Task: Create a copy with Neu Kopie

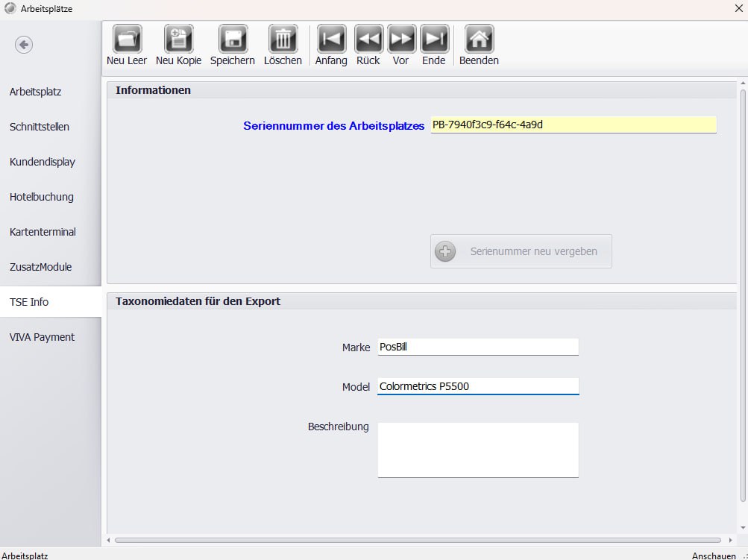Action: 178,39
